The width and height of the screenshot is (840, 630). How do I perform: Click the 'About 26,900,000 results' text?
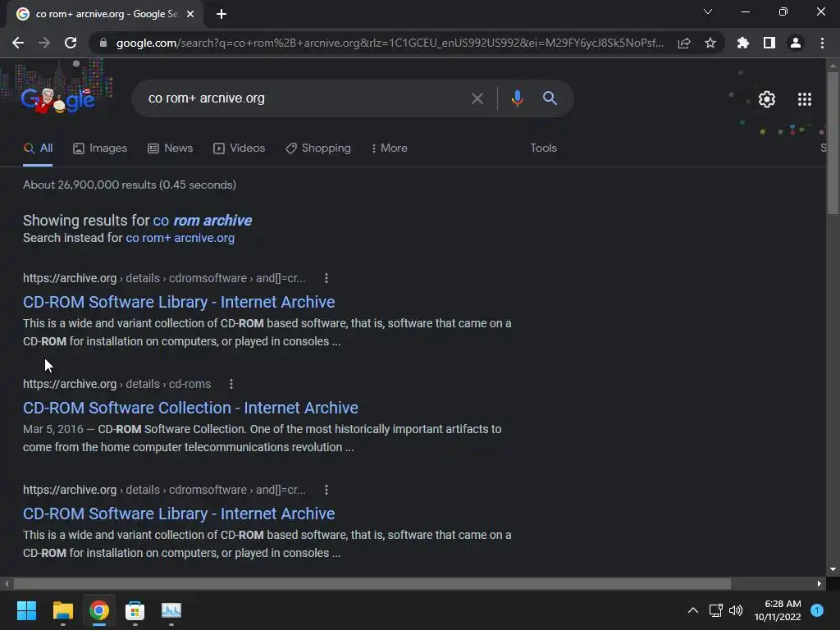pyautogui.click(x=130, y=185)
